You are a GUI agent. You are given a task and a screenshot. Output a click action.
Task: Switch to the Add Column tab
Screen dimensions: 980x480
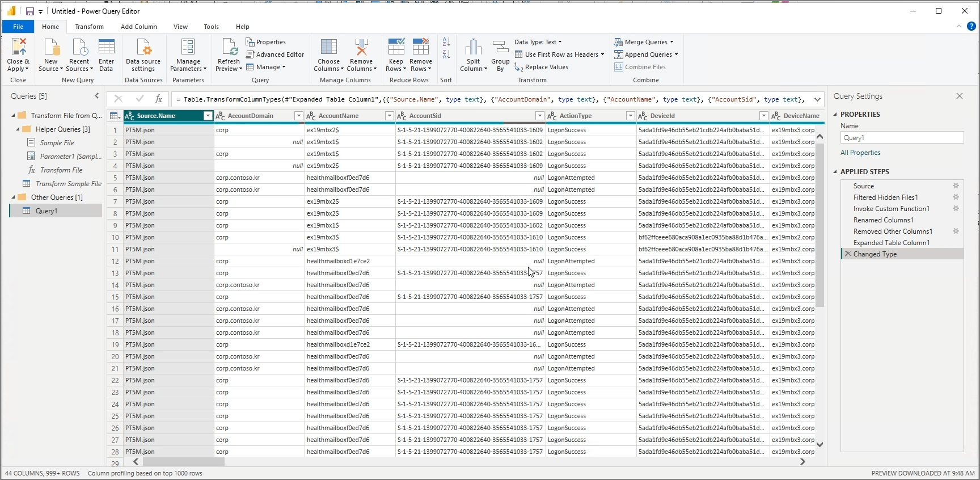coord(139,27)
